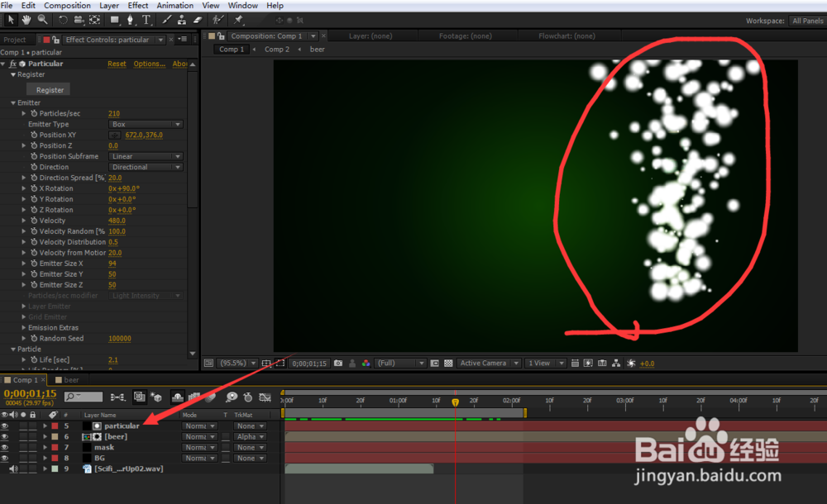Open Emitter Type Box dropdown
The width and height of the screenshot is (827, 504).
click(146, 125)
